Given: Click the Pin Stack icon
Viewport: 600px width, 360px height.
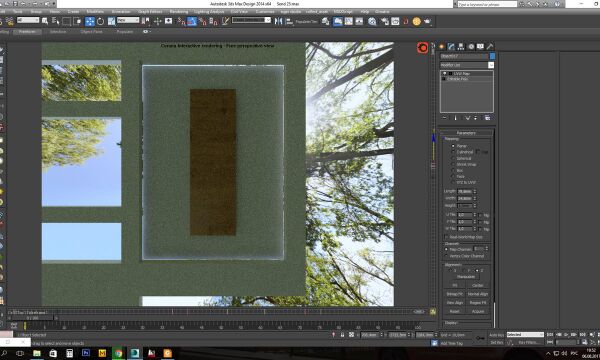Looking at the screenshot, I should pyautogui.click(x=445, y=118).
